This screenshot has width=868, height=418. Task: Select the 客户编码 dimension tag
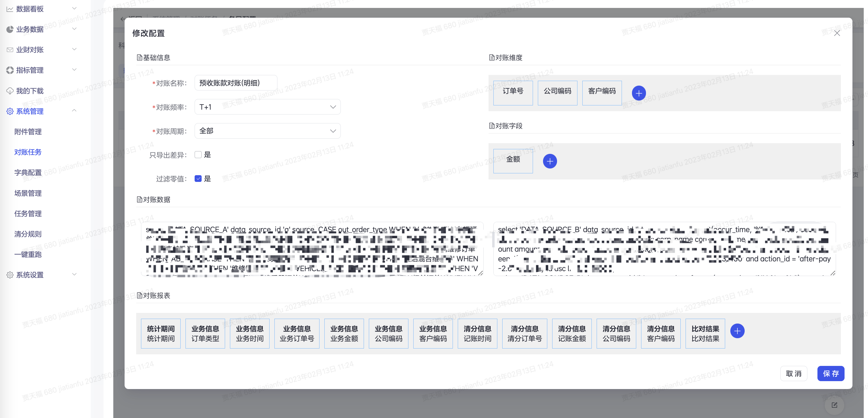(602, 93)
